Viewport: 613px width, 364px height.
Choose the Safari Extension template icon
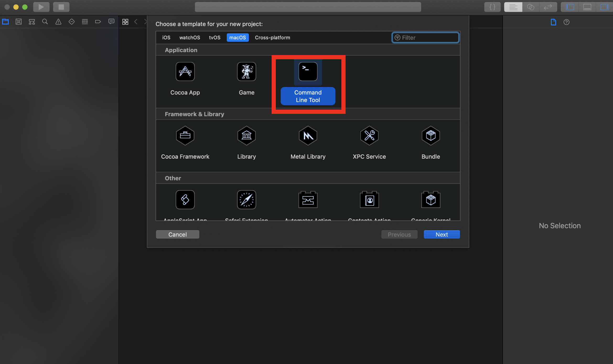(x=246, y=200)
